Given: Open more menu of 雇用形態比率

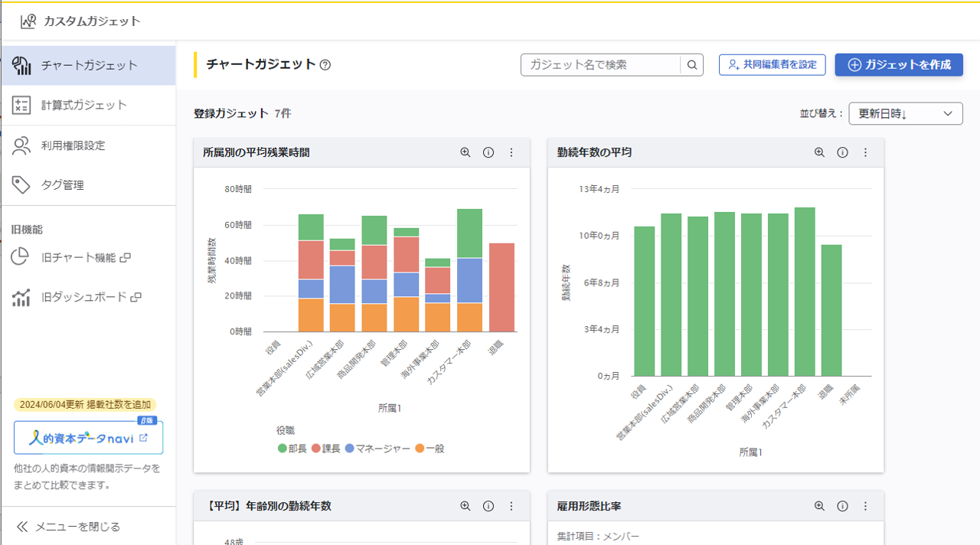Looking at the screenshot, I should click(866, 506).
